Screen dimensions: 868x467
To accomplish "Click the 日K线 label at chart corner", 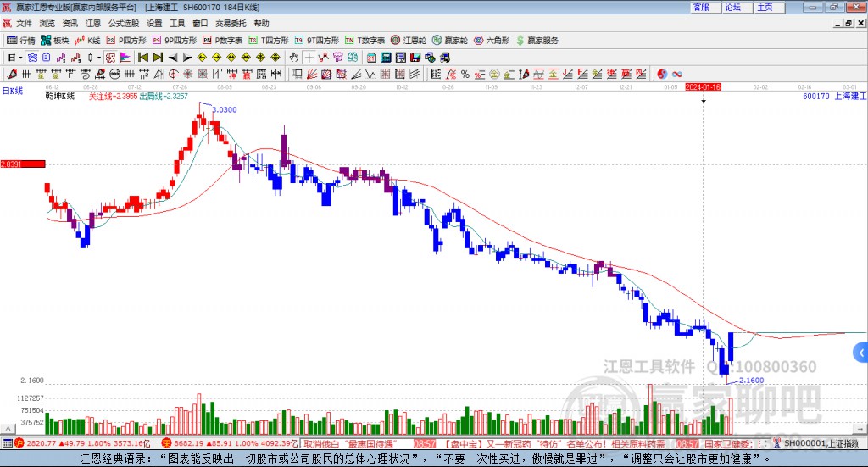I will [x=13, y=91].
